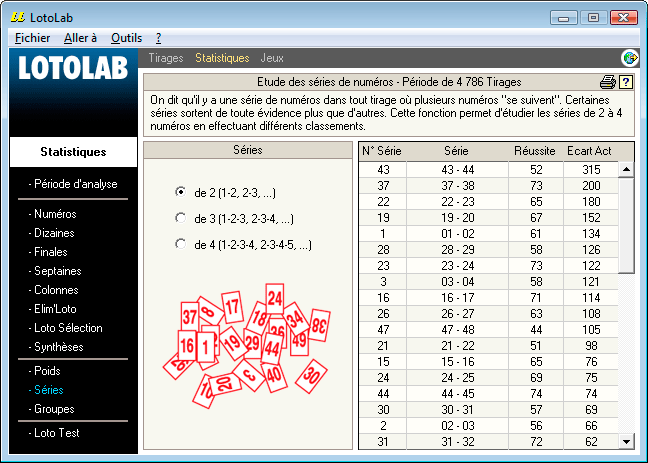Click scrollbar up arrow in series table
648x463 pixels.
coord(626,169)
